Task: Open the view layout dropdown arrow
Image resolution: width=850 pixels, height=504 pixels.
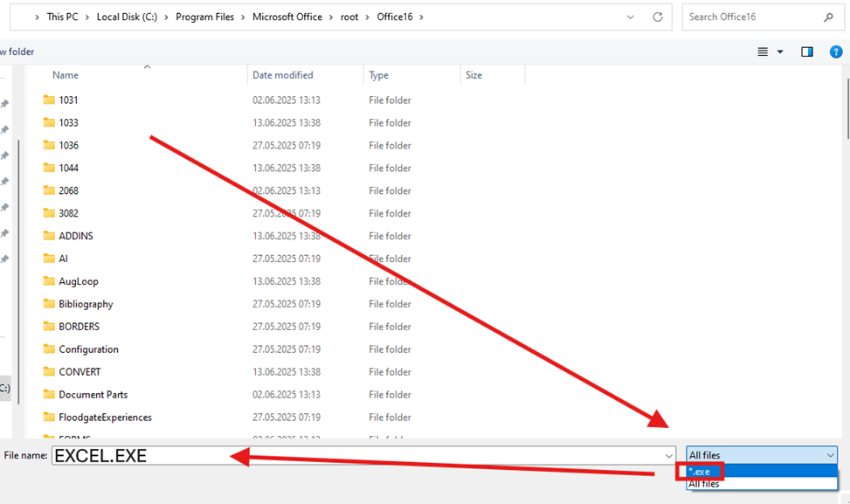Action: coord(780,52)
